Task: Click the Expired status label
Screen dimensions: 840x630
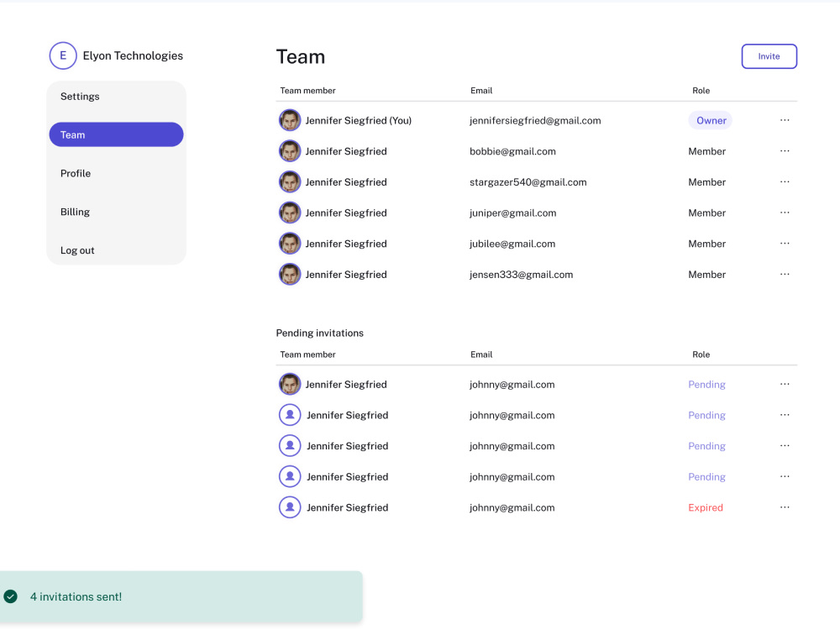Action: (x=706, y=507)
